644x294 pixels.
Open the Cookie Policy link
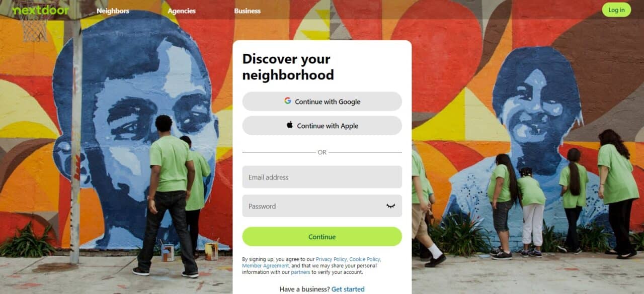[365, 259]
